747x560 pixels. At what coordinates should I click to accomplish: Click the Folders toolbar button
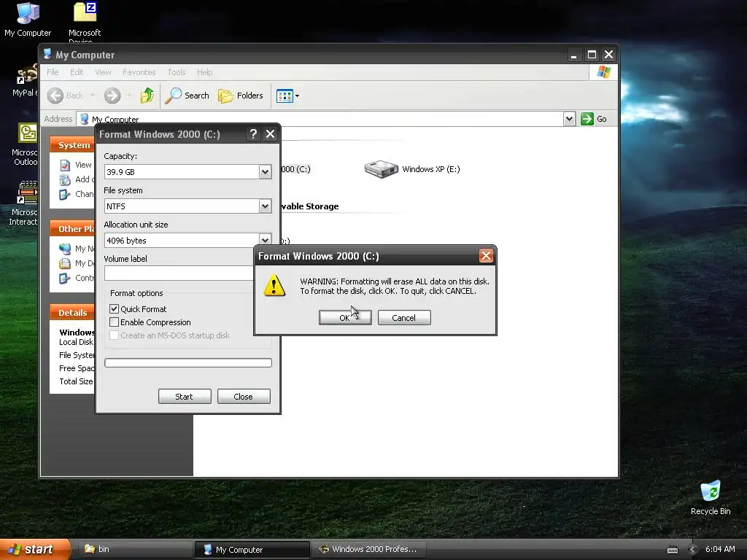tap(241, 96)
